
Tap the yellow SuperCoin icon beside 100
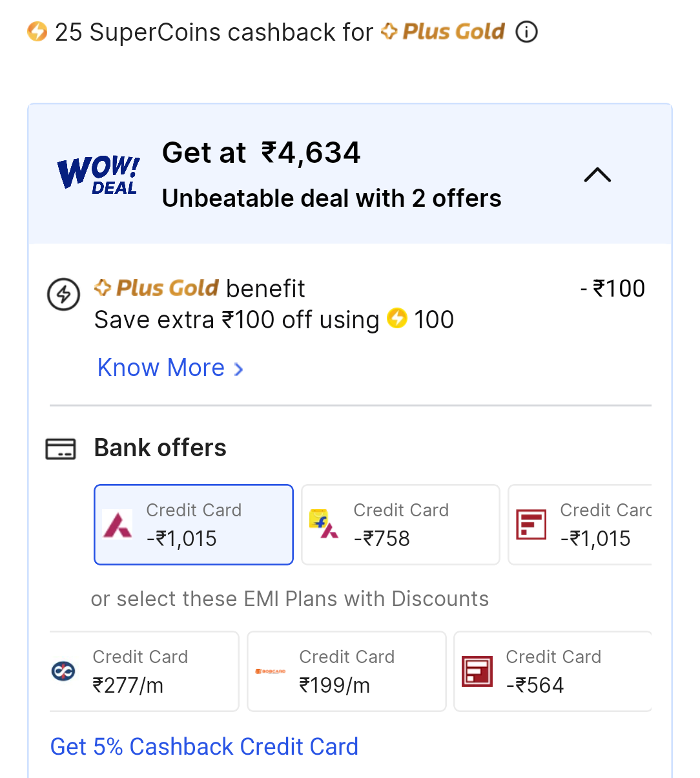(x=397, y=318)
